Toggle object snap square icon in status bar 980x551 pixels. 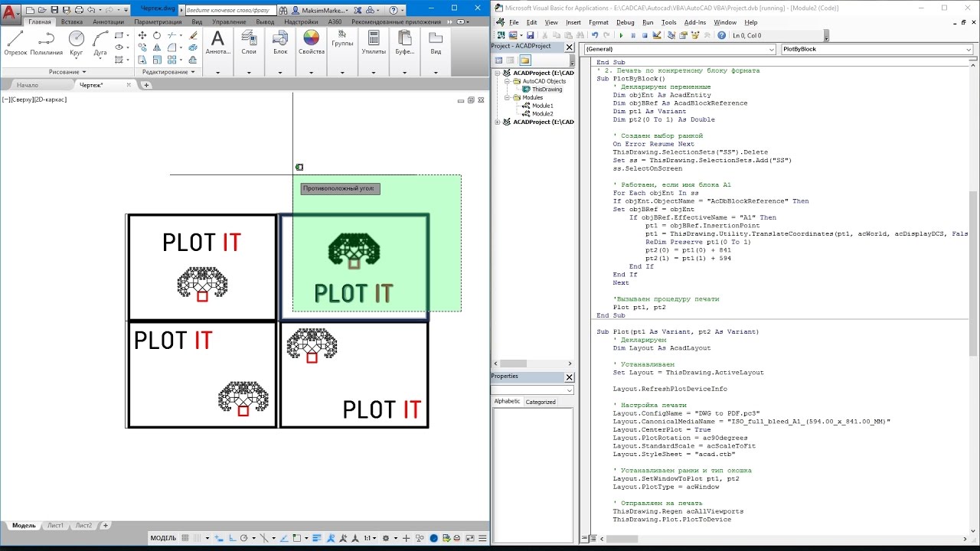(x=296, y=538)
